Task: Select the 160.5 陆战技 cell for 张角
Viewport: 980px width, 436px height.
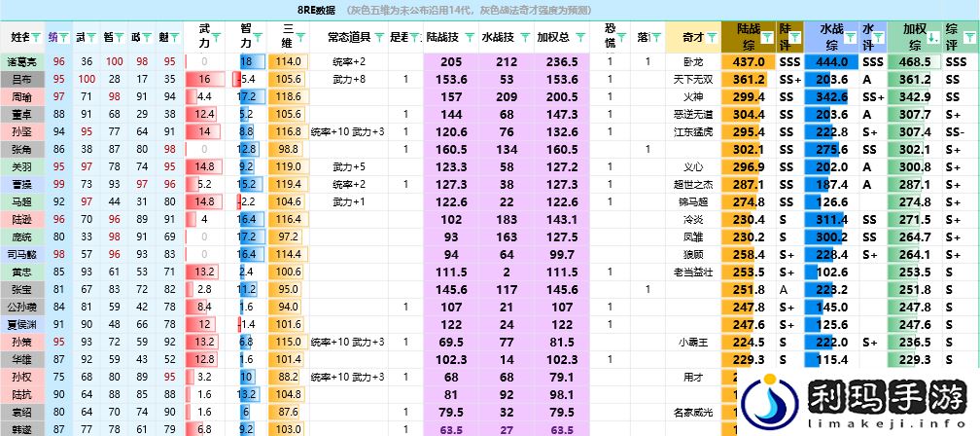Action: pyautogui.click(x=451, y=150)
